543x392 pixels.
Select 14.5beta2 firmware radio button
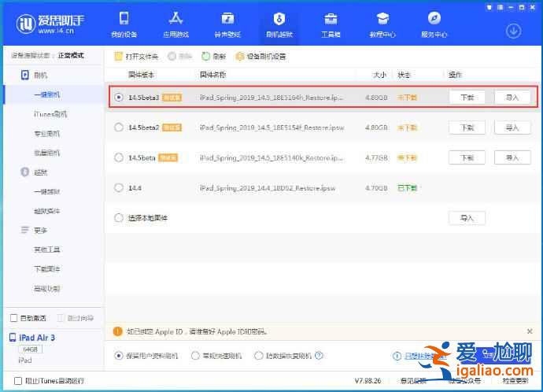119,128
